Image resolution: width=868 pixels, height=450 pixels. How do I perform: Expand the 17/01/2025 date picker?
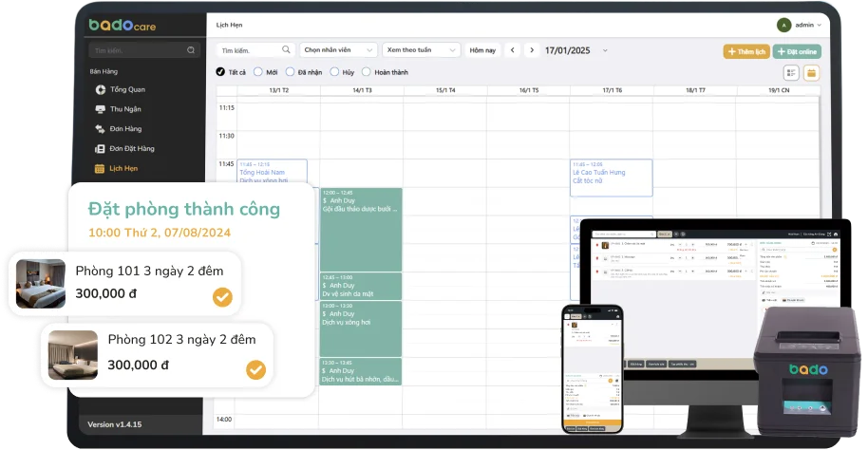pos(605,50)
